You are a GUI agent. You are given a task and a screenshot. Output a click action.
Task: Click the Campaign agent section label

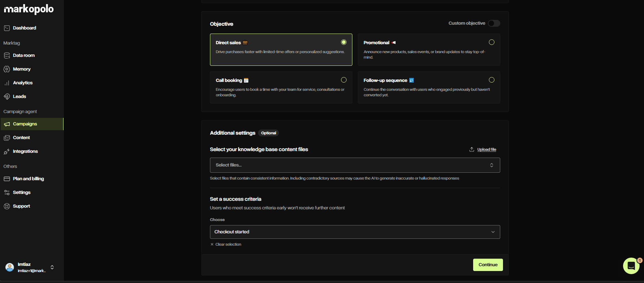[x=20, y=112]
